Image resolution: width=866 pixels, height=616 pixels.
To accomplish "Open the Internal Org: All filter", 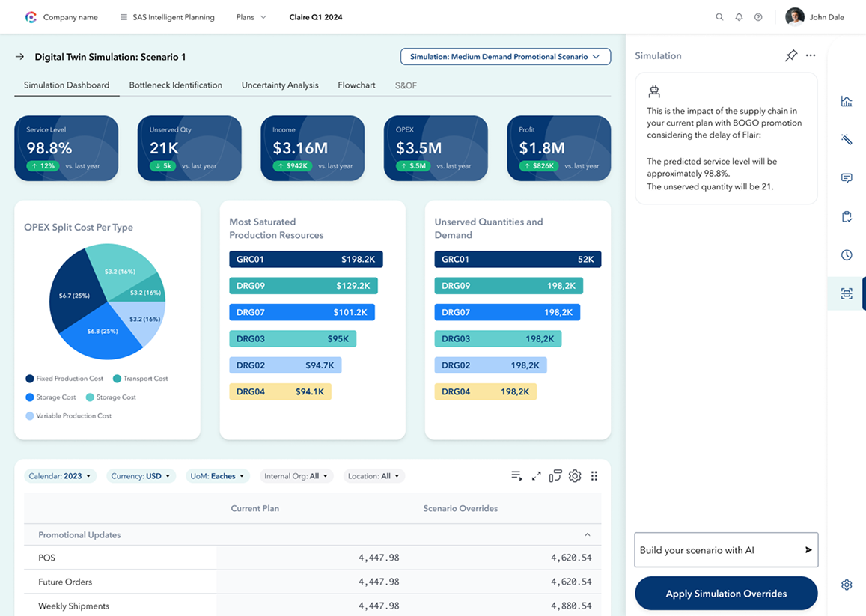I will point(296,476).
